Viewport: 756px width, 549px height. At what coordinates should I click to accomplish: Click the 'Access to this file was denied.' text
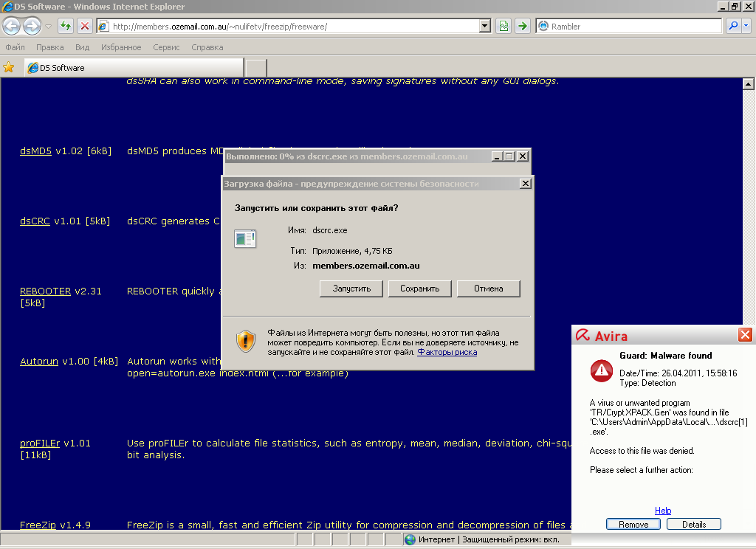(642, 451)
